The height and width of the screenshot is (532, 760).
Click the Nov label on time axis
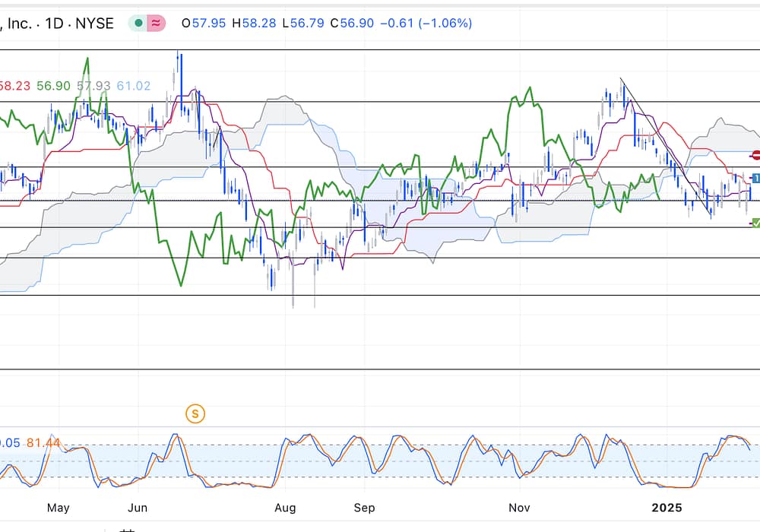coord(519,507)
